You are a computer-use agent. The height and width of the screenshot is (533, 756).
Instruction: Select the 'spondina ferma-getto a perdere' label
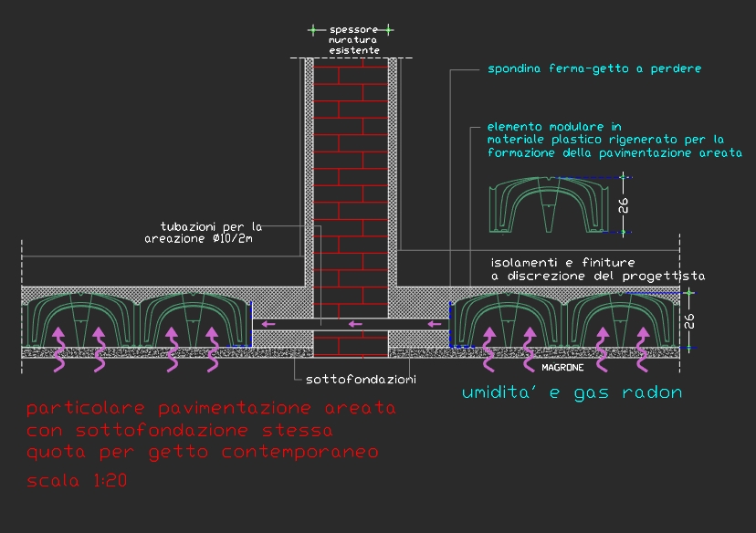[x=593, y=68]
